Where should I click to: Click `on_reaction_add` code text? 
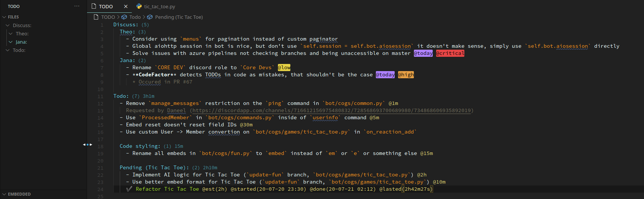point(390,132)
